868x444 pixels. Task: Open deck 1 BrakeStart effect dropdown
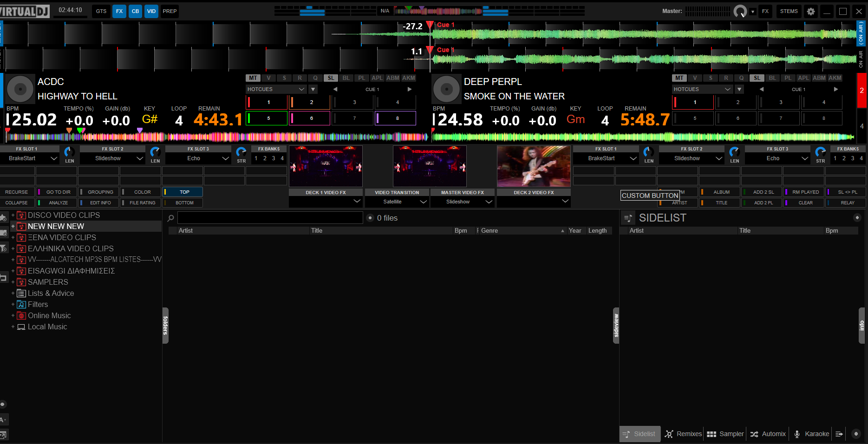pyautogui.click(x=30, y=158)
